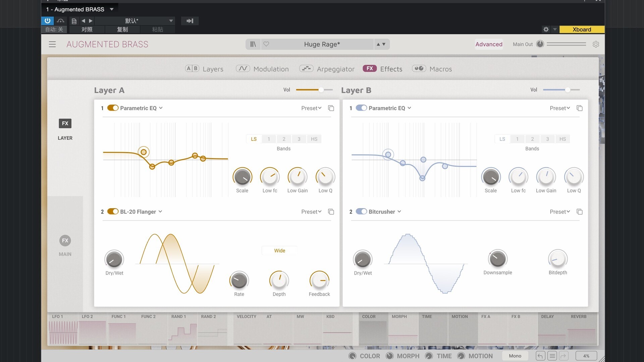644x362 pixels.
Task: Click the Flanger Feedback knob
Action: (x=319, y=281)
